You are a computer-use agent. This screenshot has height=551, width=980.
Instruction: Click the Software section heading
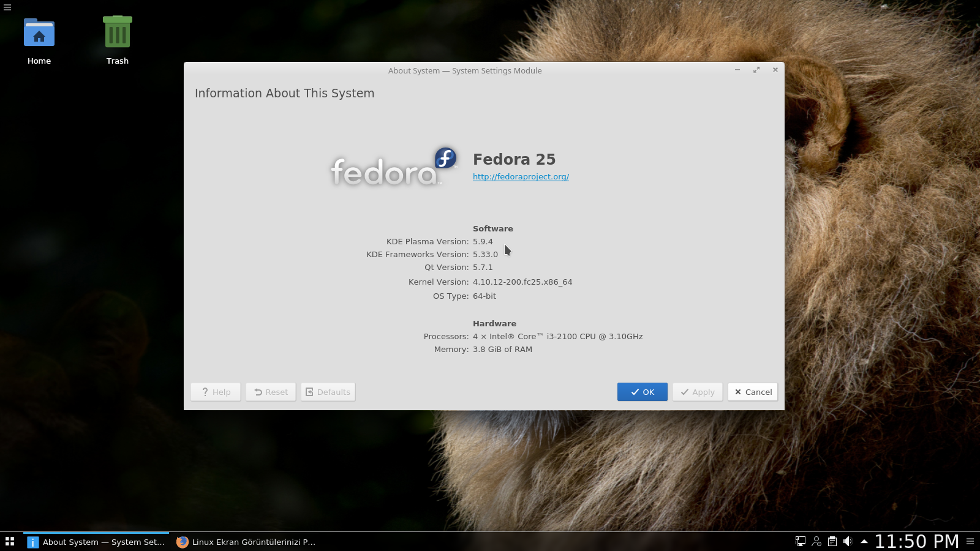pos(493,229)
